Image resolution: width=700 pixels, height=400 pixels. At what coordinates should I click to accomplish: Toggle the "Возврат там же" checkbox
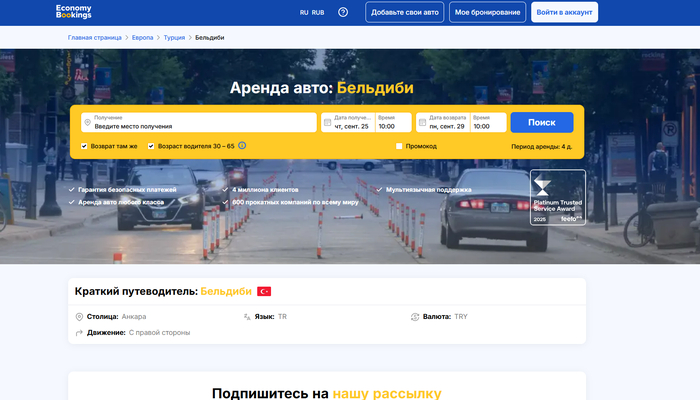85,146
